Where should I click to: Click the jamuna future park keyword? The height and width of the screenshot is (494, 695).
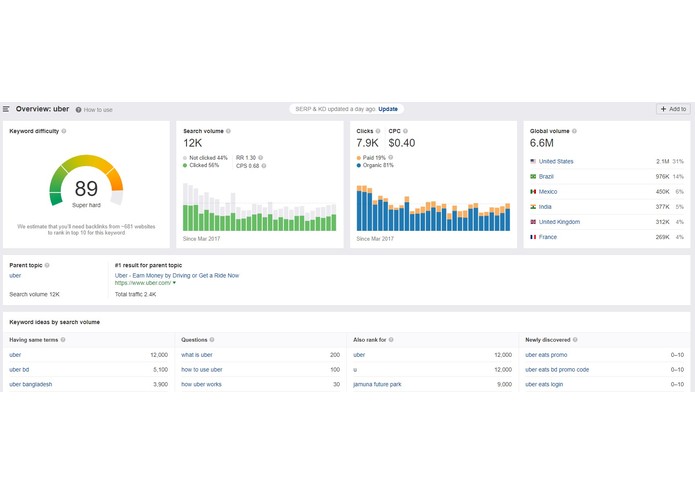[x=377, y=385]
